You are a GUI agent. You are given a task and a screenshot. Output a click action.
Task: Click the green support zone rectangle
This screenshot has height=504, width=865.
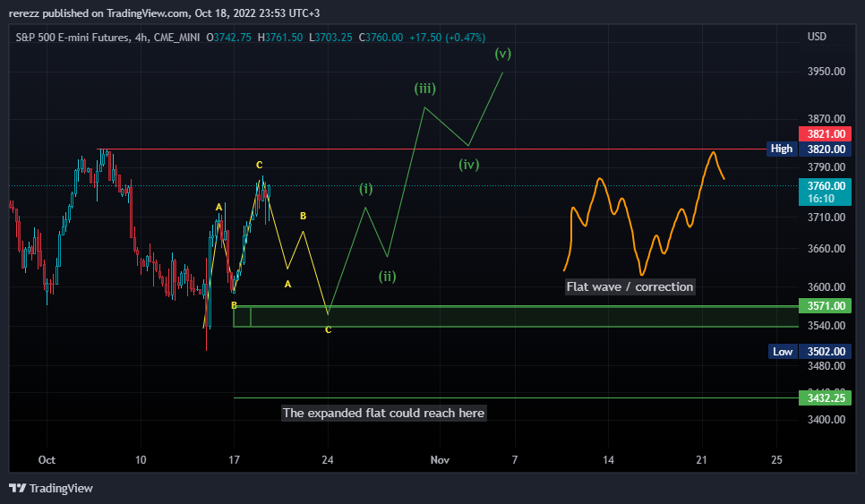(516, 317)
